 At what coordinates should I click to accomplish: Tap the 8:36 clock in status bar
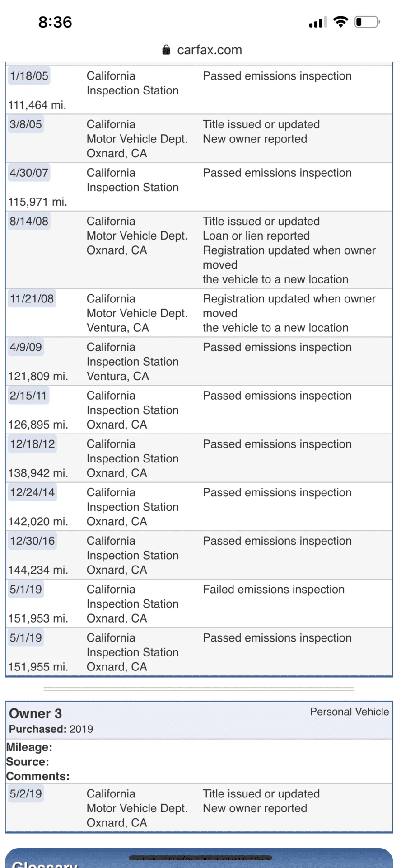pyautogui.click(x=55, y=22)
